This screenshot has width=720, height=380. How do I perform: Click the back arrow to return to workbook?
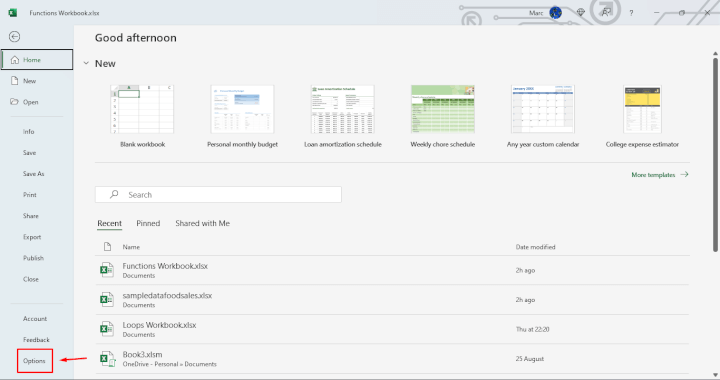pos(15,37)
